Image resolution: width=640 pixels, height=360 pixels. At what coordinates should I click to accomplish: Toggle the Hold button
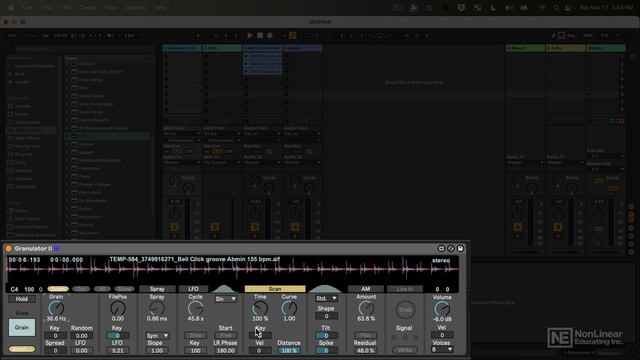pyautogui.click(x=22, y=299)
